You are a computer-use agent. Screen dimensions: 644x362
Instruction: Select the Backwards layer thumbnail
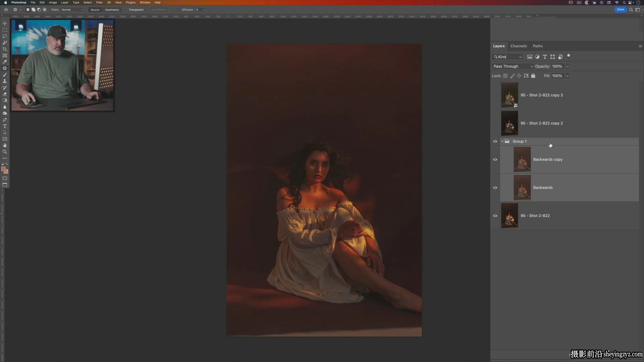(x=522, y=188)
